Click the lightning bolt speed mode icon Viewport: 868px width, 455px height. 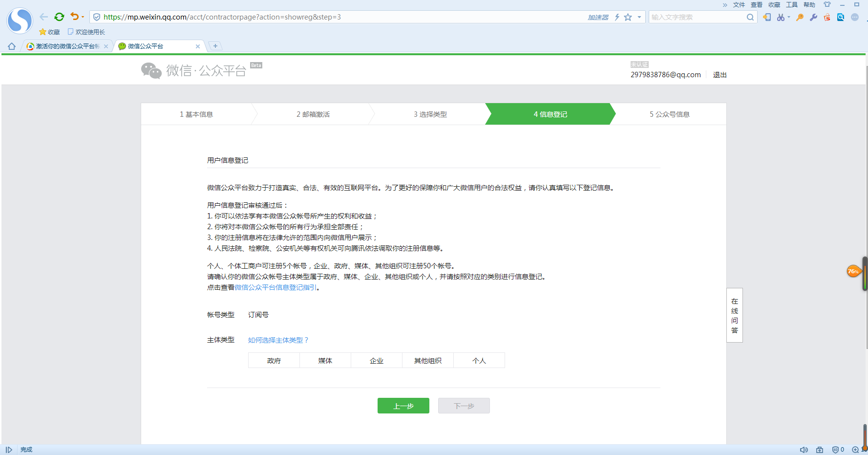tap(617, 17)
